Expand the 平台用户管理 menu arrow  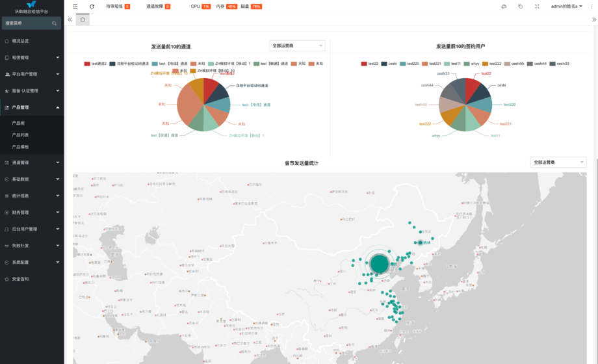(x=58, y=74)
